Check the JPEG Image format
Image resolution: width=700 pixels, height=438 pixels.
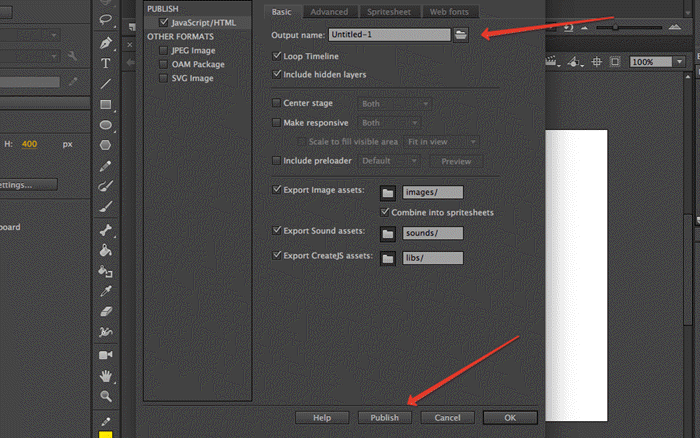(x=164, y=50)
